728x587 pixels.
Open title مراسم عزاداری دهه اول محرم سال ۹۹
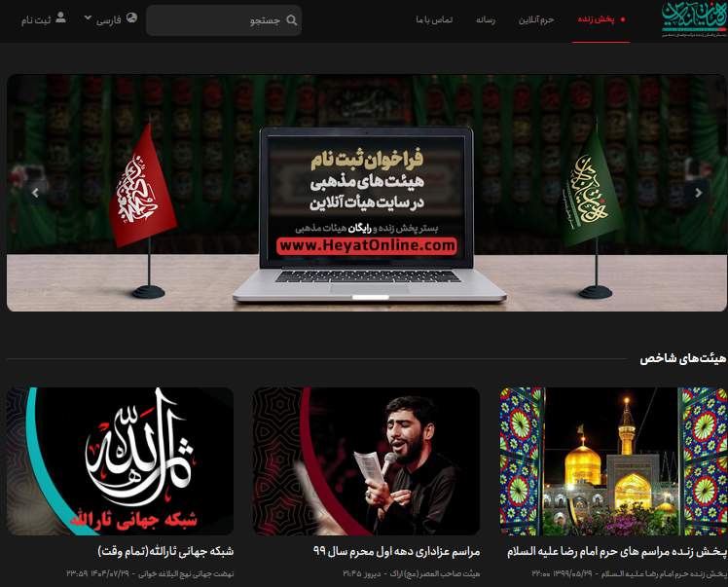click(396, 552)
